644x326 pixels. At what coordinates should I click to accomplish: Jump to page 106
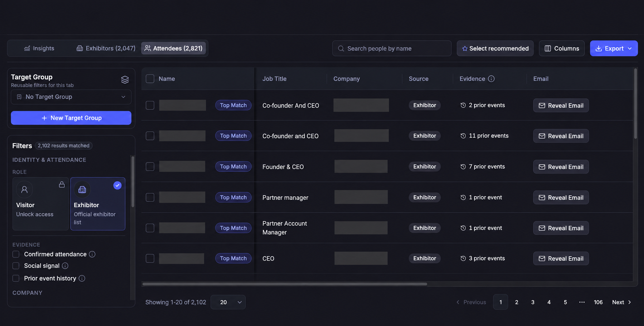[x=598, y=302]
